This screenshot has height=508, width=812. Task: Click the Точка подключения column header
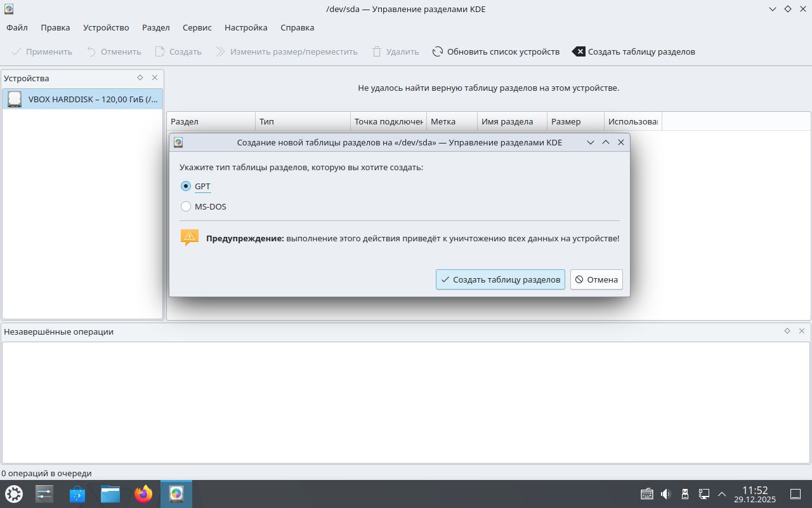pyautogui.click(x=388, y=121)
